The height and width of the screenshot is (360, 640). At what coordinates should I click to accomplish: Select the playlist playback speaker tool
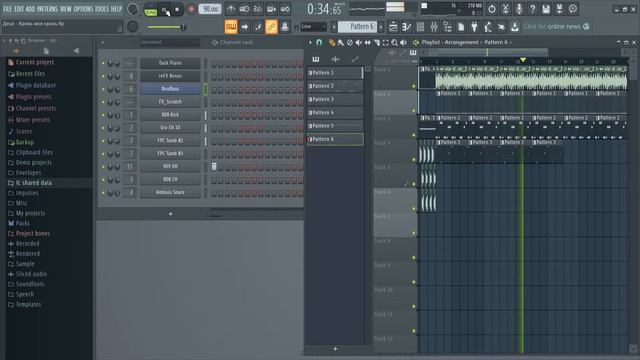[x=403, y=42]
